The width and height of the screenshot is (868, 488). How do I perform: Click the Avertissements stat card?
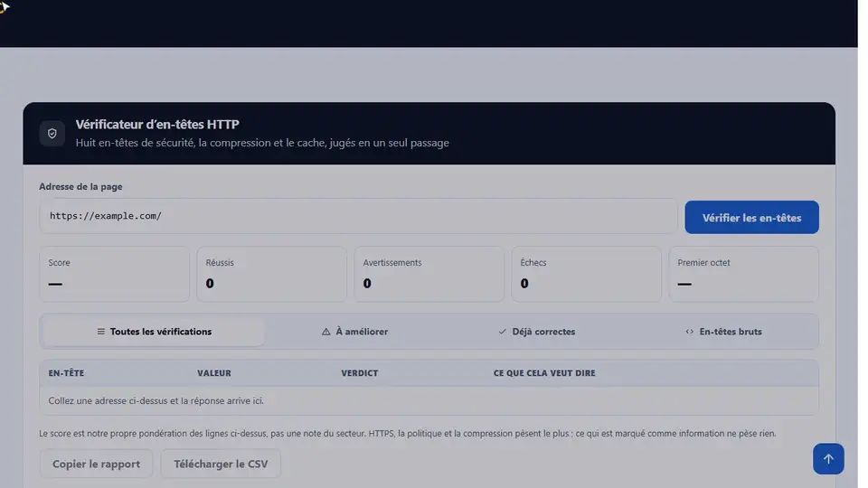click(x=429, y=274)
